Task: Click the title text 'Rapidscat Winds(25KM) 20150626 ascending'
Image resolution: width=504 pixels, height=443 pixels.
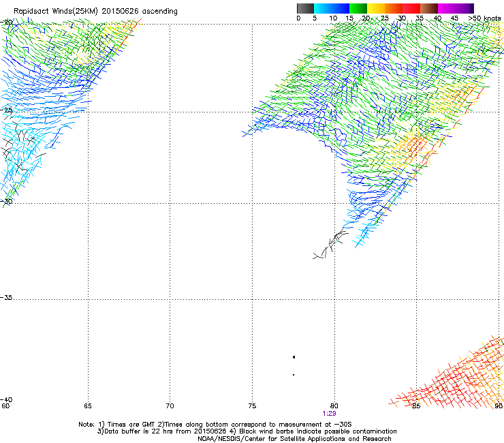Action: [x=95, y=12]
